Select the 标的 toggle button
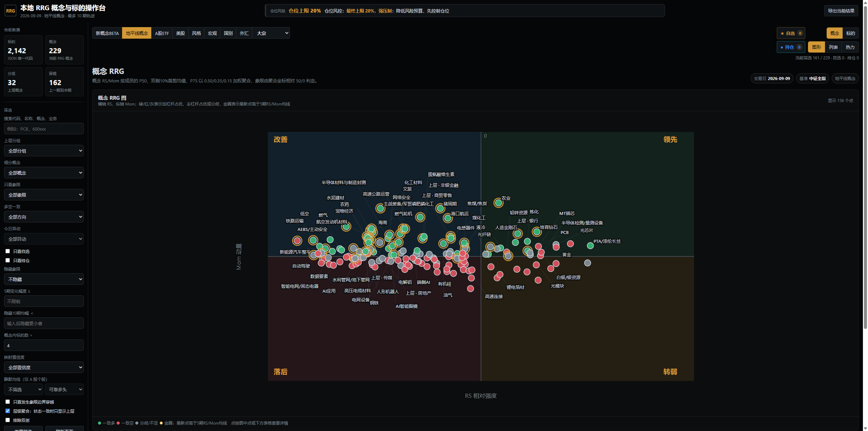 point(850,33)
